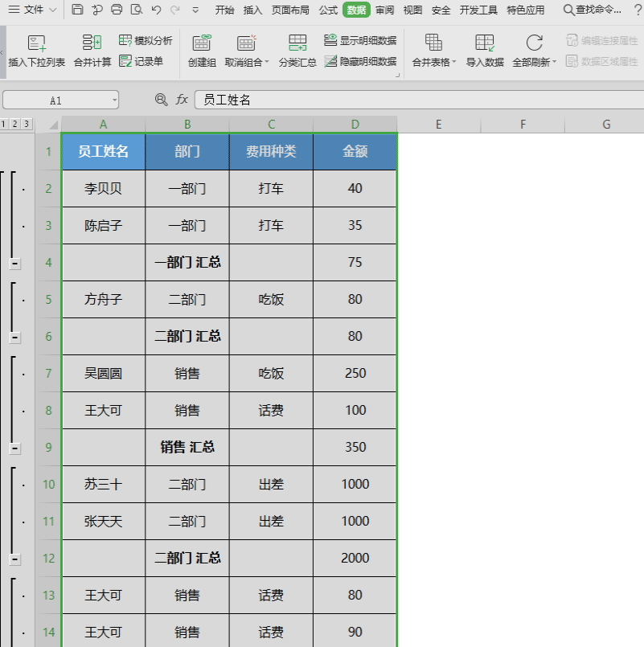644x647 pixels.
Task: Click the fx insert function button
Action: [182, 100]
